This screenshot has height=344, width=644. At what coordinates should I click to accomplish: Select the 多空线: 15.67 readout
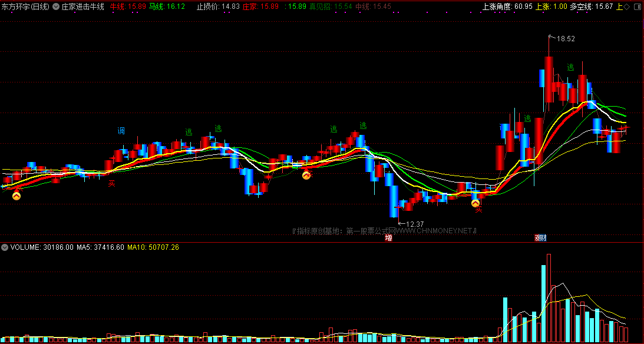(x=591, y=6)
